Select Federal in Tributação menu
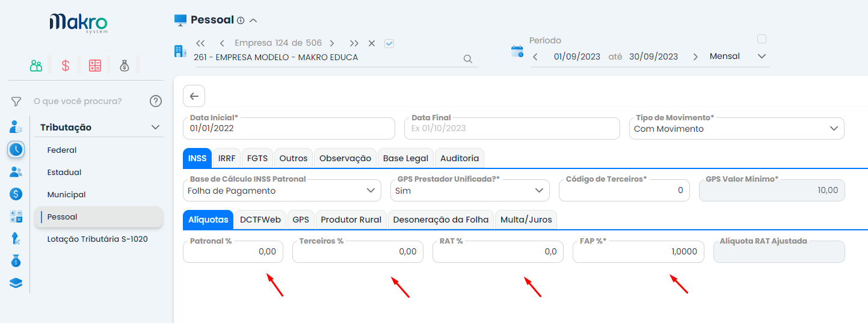The width and height of the screenshot is (868, 323). (62, 150)
